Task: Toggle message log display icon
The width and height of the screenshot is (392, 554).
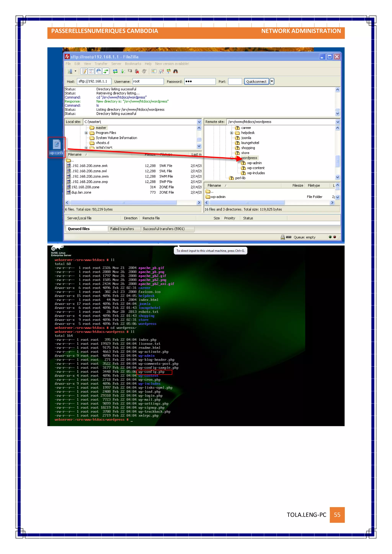Action: tap(84, 71)
